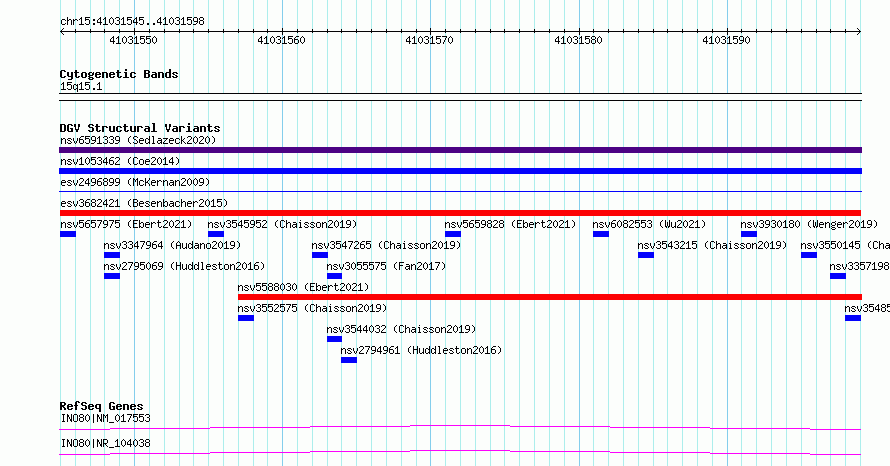Select the dark purple nsv6591339 variant bar
Viewport: 890px width, 466px height.
coord(460,150)
